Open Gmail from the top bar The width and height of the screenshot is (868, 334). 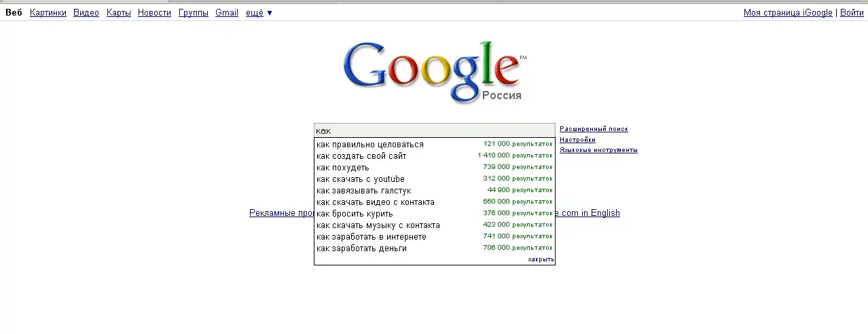pos(226,13)
